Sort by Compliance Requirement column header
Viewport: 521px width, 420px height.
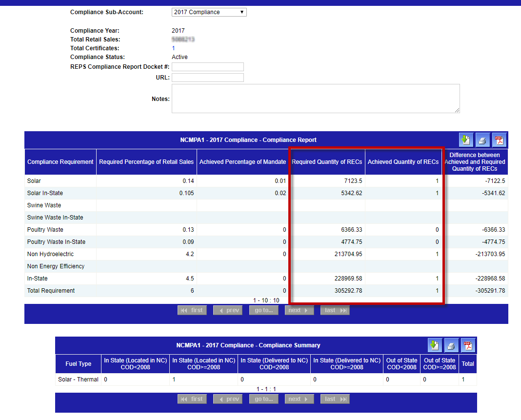click(x=60, y=162)
